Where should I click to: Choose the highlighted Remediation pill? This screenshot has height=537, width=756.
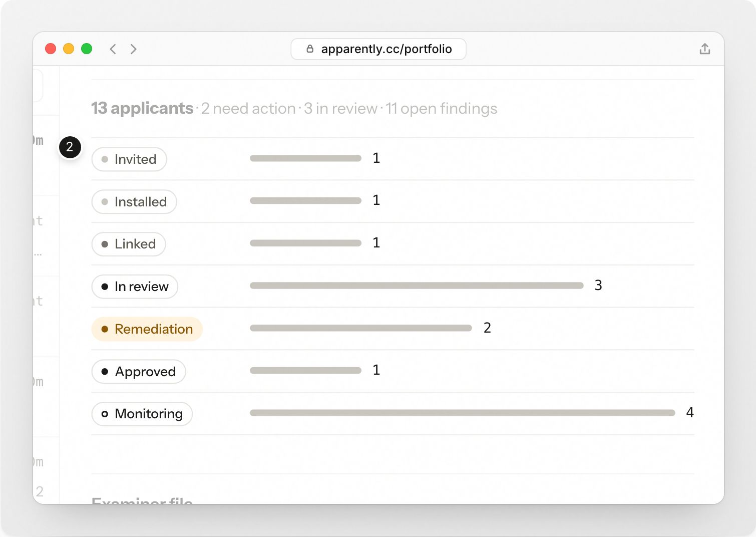(147, 329)
